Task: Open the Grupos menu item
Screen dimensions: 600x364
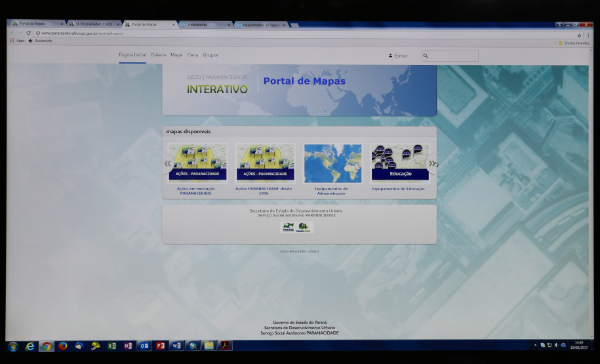Action: click(210, 55)
